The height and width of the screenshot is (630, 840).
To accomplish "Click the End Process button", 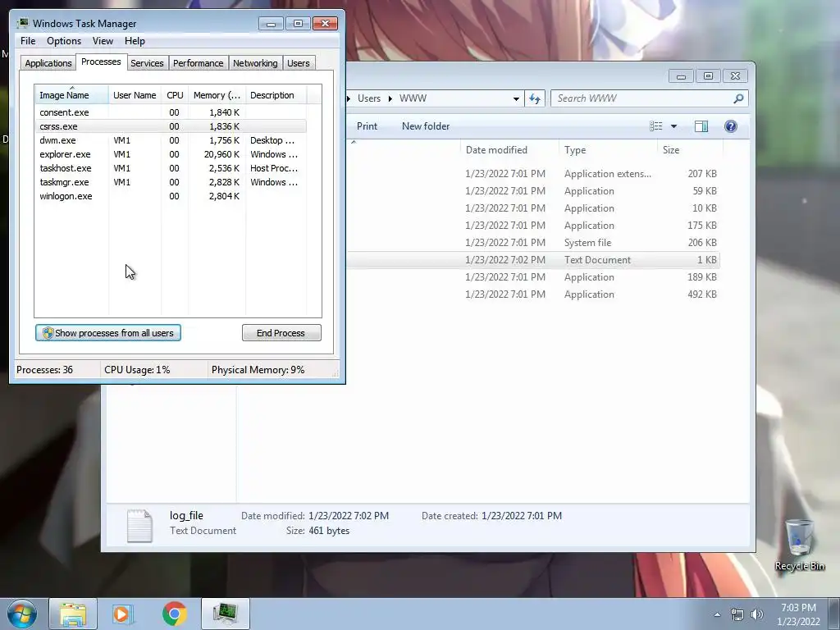I will coord(281,333).
